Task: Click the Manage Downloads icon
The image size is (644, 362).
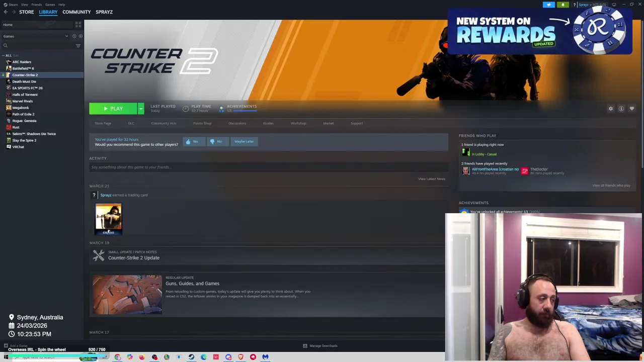Action: 305,346
